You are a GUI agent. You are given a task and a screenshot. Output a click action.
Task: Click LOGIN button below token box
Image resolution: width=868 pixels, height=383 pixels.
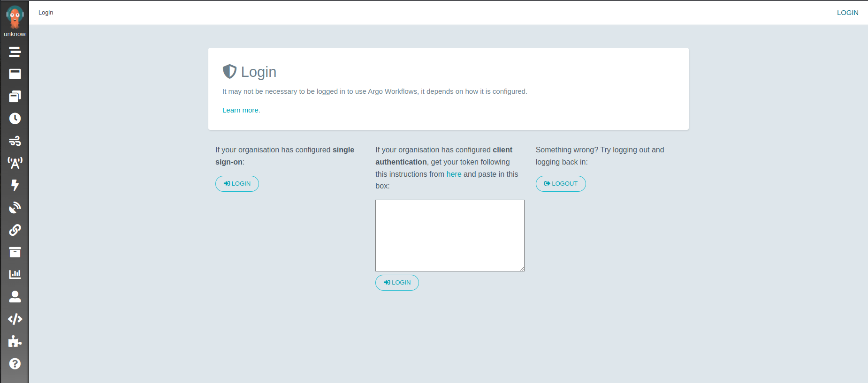pyautogui.click(x=397, y=283)
